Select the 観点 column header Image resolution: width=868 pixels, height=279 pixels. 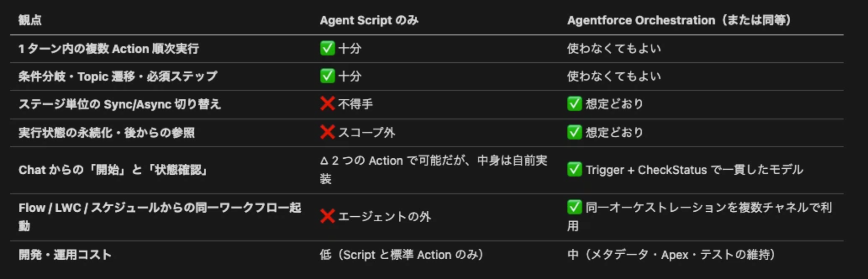click(x=30, y=20)
